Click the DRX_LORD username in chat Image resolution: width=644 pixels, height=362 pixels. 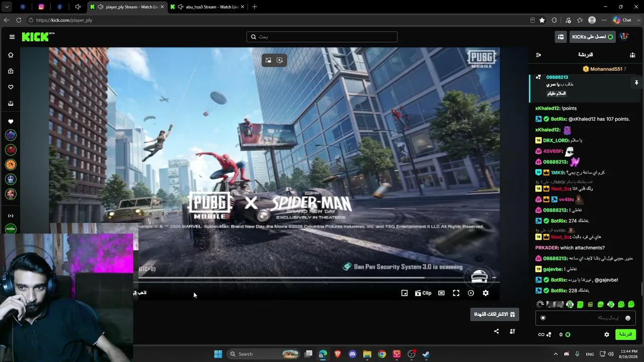[x=555, y=140]
